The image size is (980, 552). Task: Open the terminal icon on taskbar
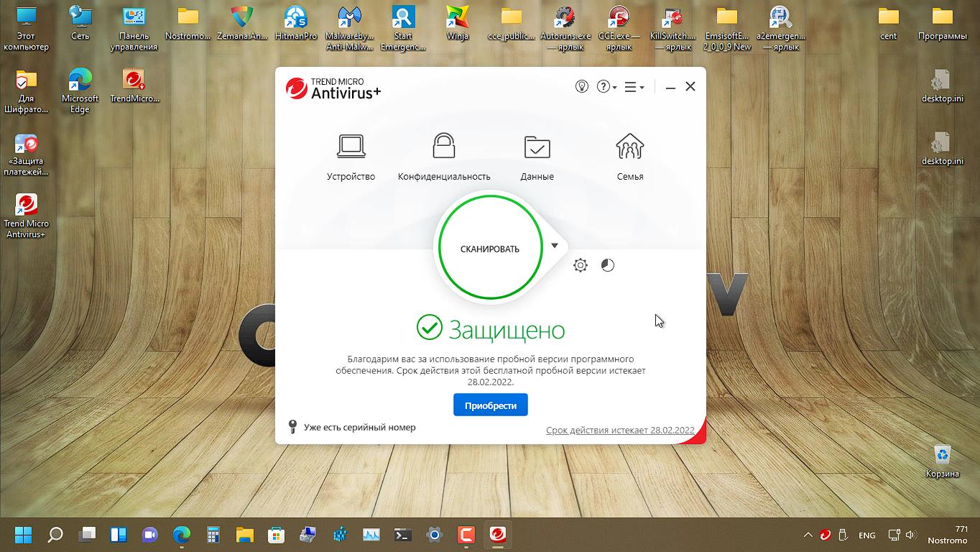point(403,535)
